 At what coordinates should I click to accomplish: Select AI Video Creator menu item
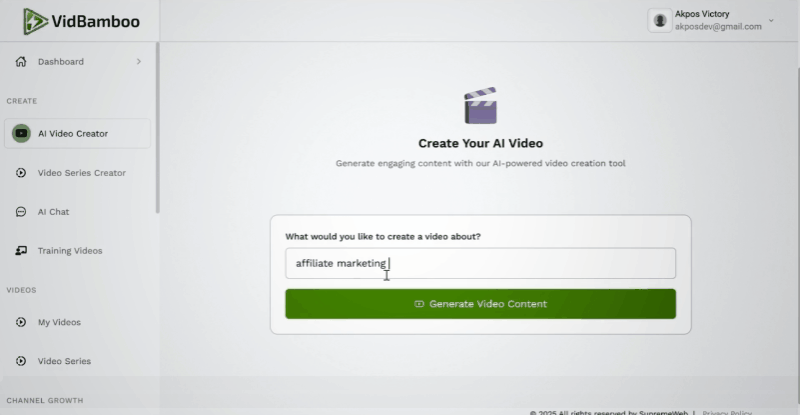78,134
